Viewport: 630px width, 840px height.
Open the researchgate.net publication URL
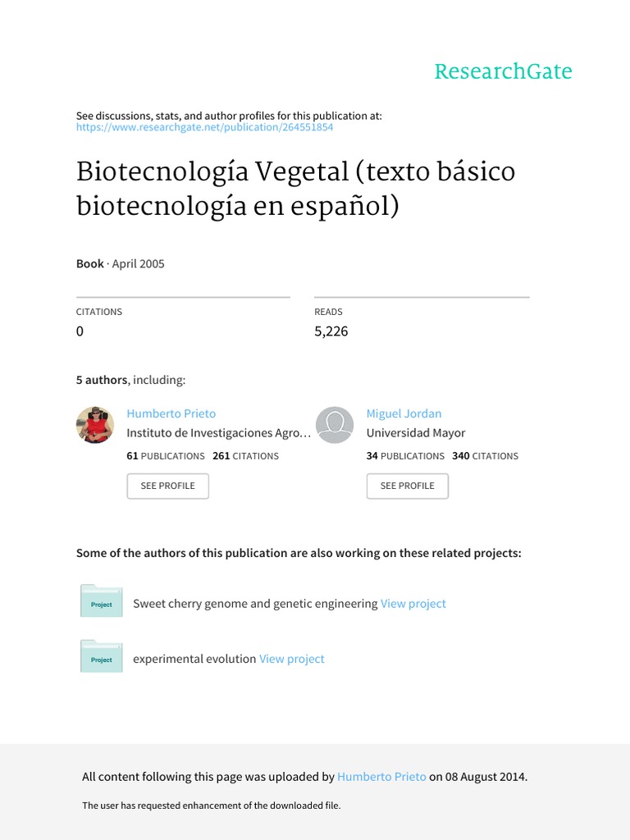(204, 127)
